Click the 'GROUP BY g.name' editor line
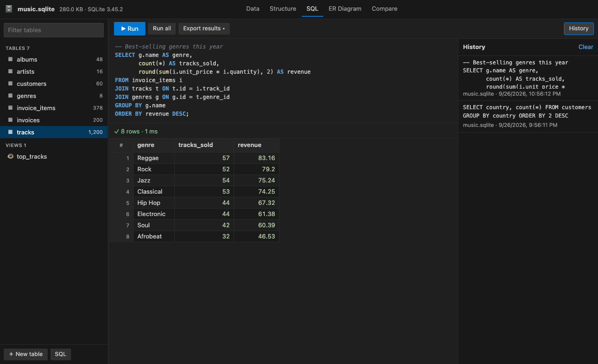Viewport: 598px width, 364px height. 140,105
